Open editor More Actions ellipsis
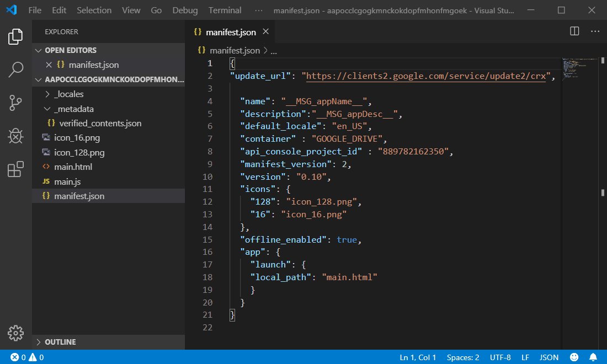 (595, 31)
